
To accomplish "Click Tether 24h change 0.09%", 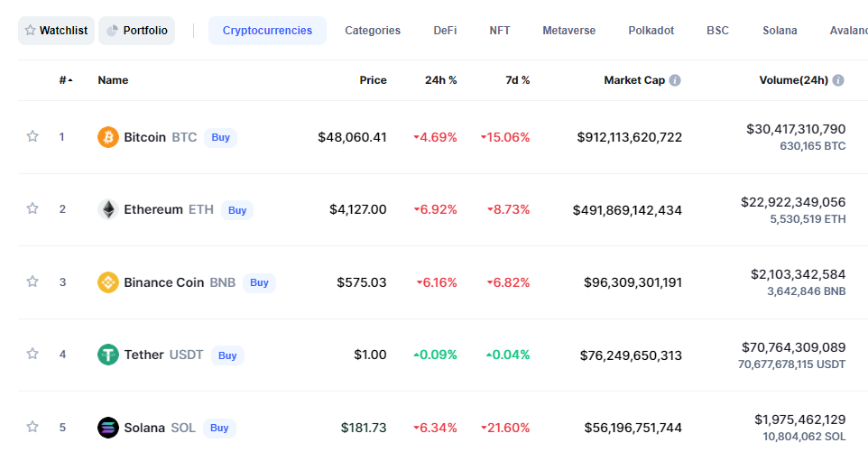I will point(435,355).
